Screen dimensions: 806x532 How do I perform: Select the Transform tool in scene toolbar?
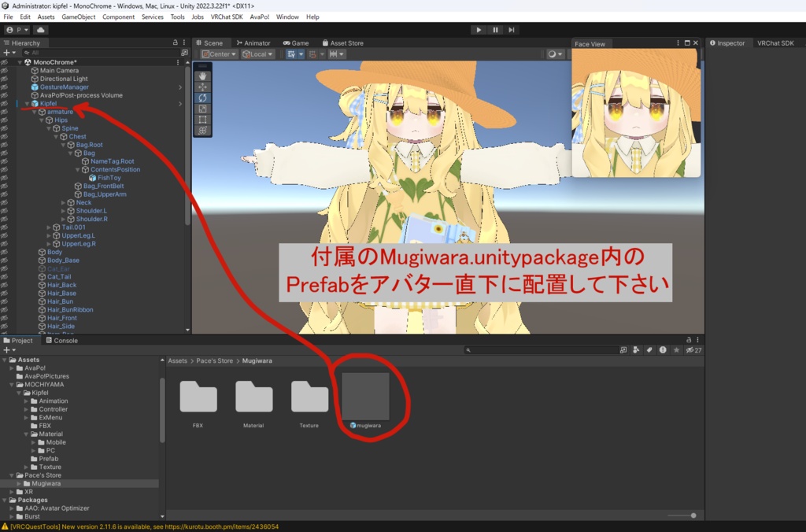(x=202, y=130)
